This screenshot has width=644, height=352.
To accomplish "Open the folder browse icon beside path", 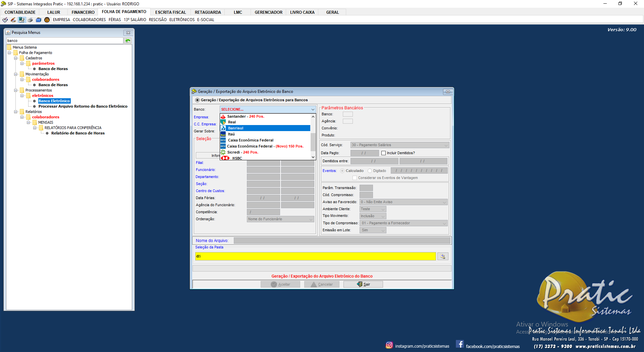I will pyautogui.click(x=443, y=256).
